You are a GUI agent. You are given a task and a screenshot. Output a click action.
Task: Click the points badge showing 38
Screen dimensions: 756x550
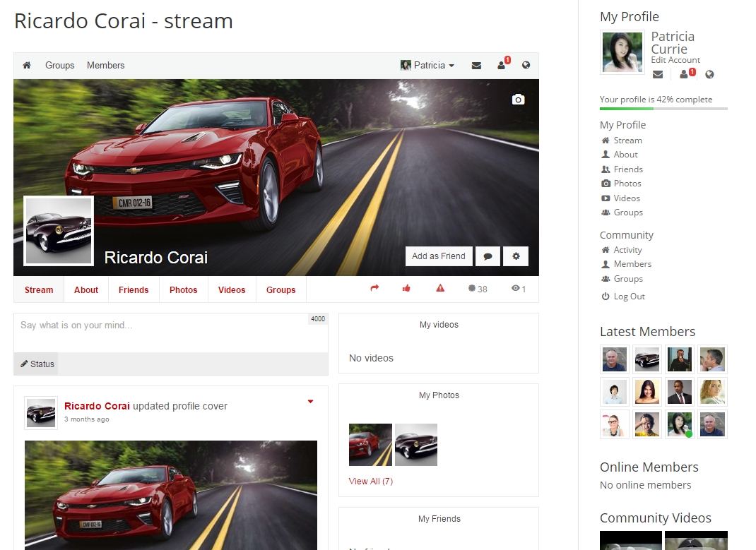tap(478, 289)
